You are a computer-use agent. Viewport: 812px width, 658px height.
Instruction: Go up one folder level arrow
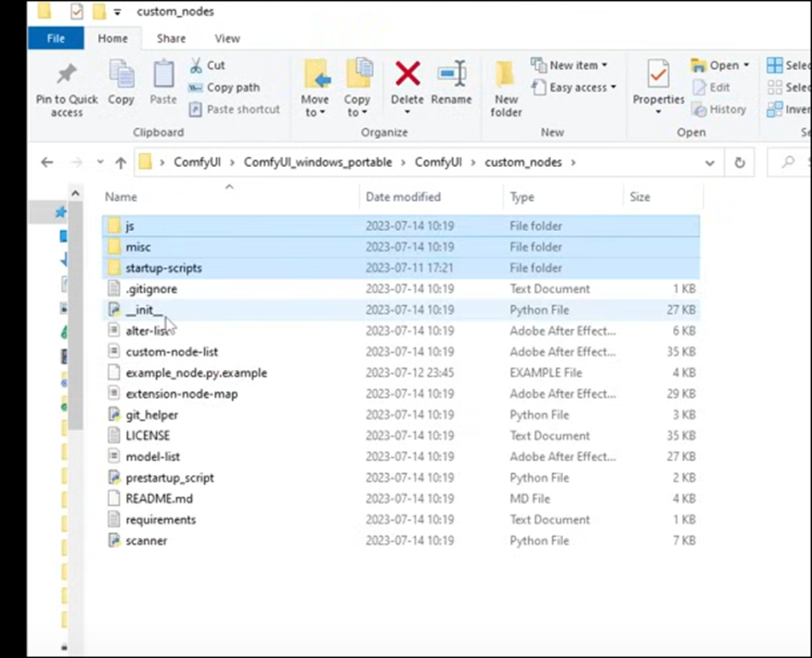(120, 163)
